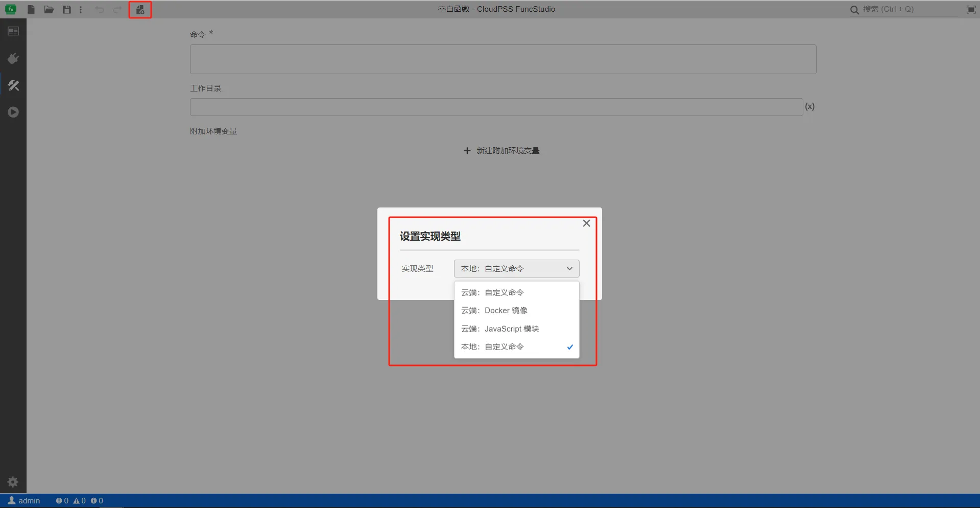980x508 pixels.
Task: Save the function with floppy icon
Action: pos(67,10)
